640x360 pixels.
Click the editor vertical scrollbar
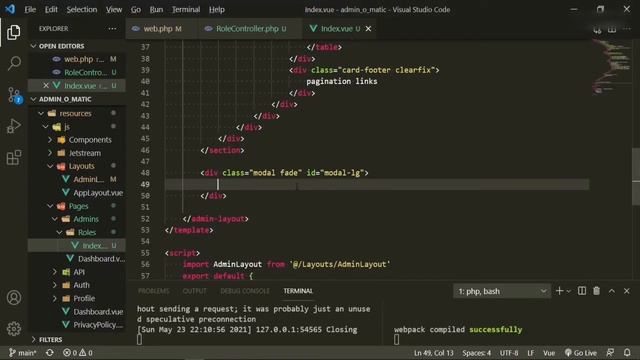[636, 176]
